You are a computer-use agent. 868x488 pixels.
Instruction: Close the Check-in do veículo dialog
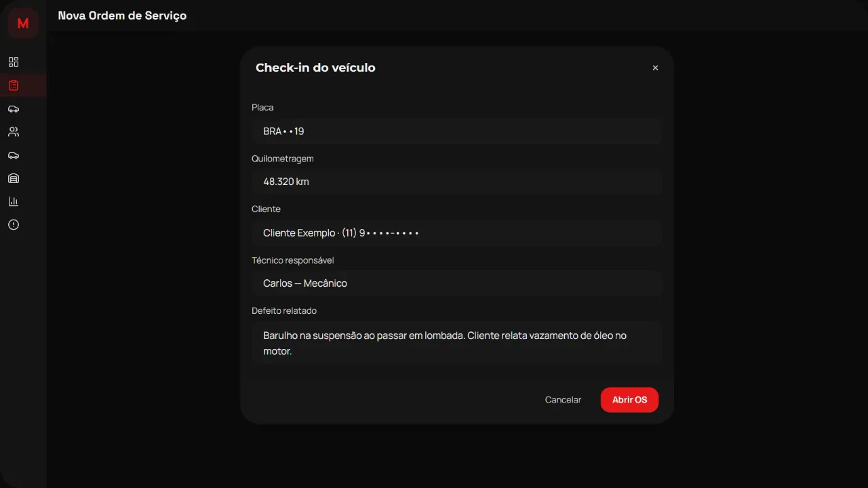(655, 68)
